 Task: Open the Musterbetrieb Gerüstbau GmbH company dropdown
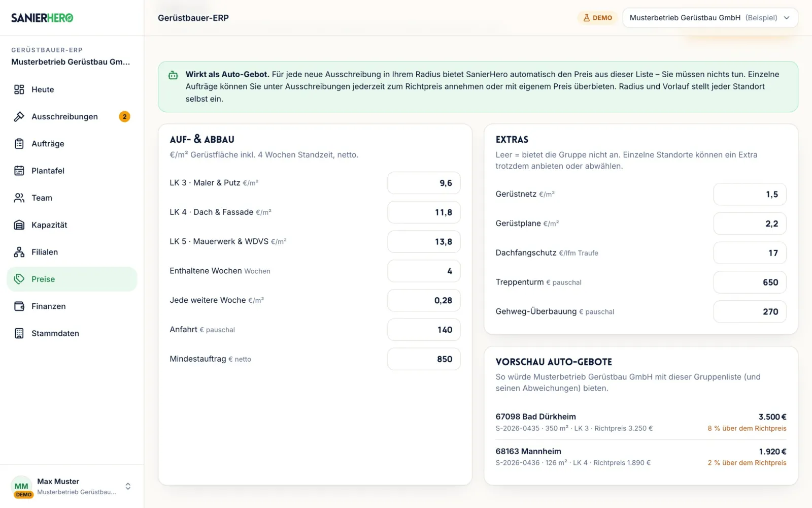pos(710,18)
